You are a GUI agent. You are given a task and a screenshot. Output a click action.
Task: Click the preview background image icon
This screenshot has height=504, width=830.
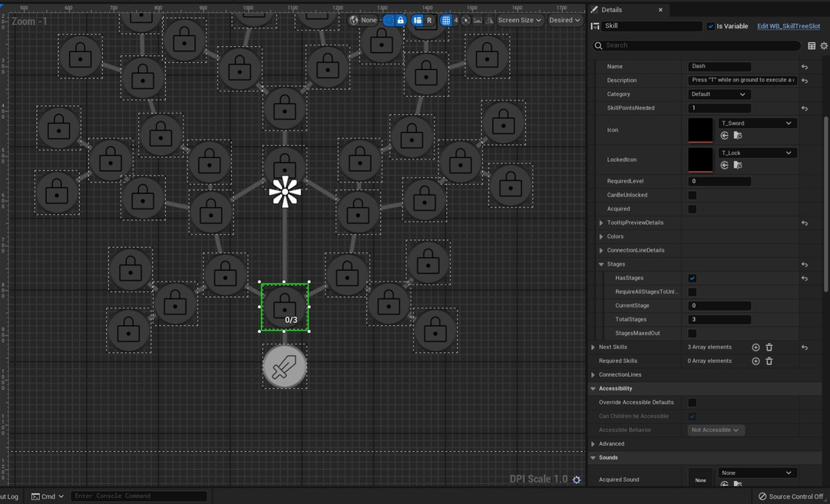[x=478, y=20]
